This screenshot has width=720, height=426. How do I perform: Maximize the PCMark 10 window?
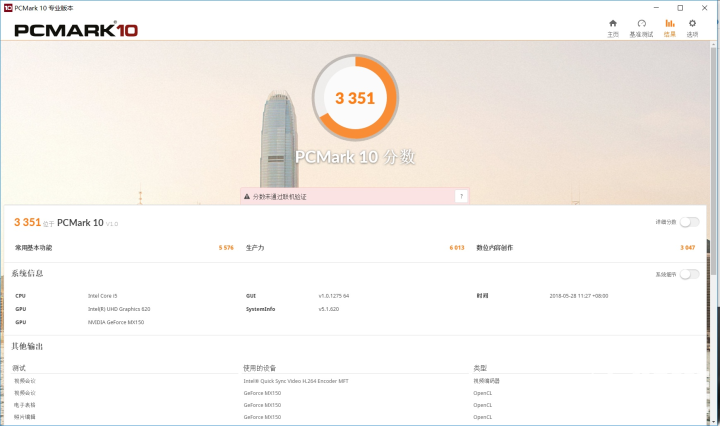tap(680, 8)
